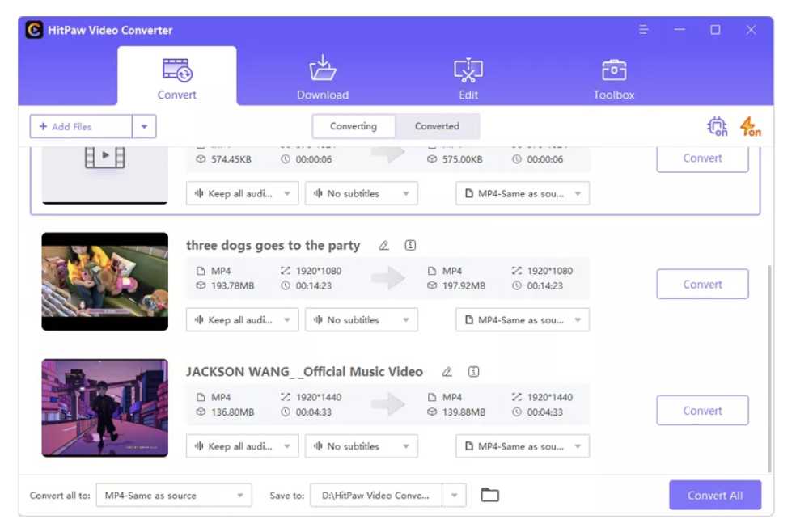
Task: Click the Convert All button
Action: click(x=714, y=496)
